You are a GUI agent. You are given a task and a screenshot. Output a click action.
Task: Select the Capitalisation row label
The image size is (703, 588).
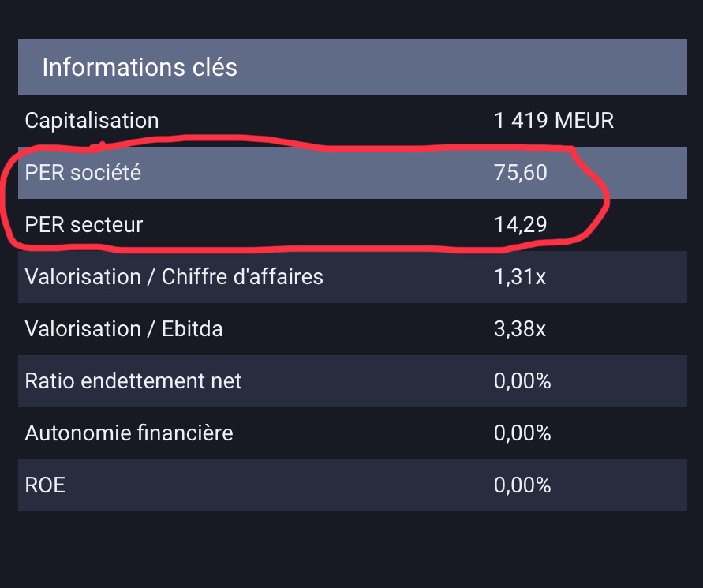point(92,121)
